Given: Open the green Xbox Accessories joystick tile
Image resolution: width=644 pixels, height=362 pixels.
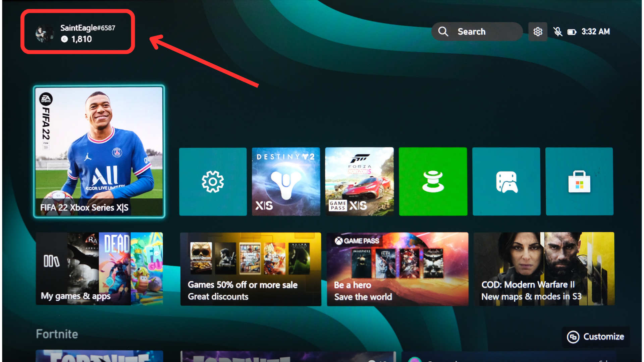Looking at the screenshot, I should (x=433, y=181).
